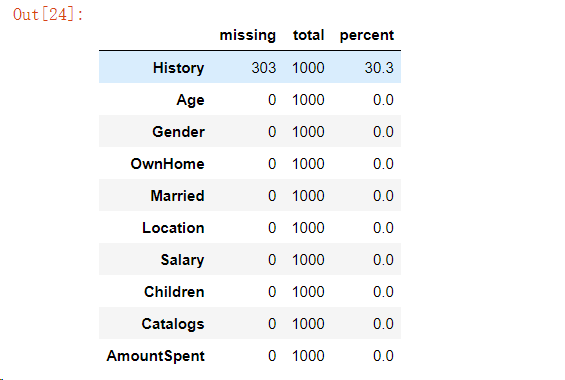Click the 303 missing value for History

pos(264,68)
